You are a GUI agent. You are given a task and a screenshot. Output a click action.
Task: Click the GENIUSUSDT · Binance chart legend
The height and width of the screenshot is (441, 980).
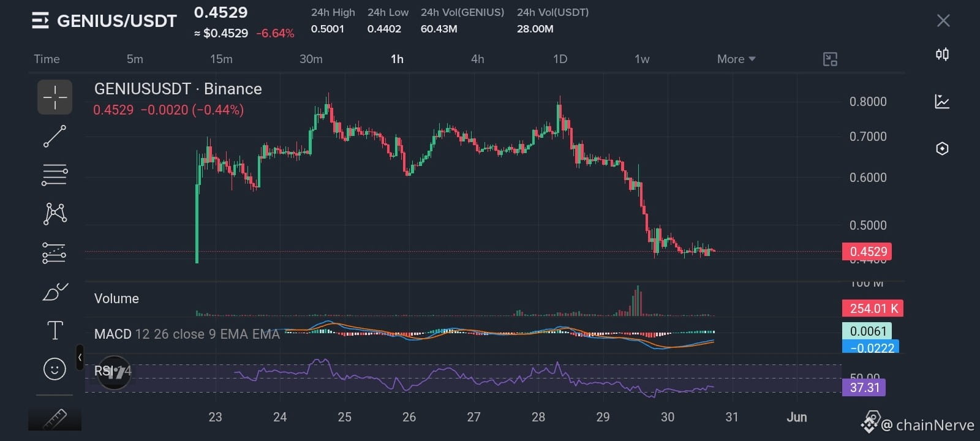(x=178, y=89)
